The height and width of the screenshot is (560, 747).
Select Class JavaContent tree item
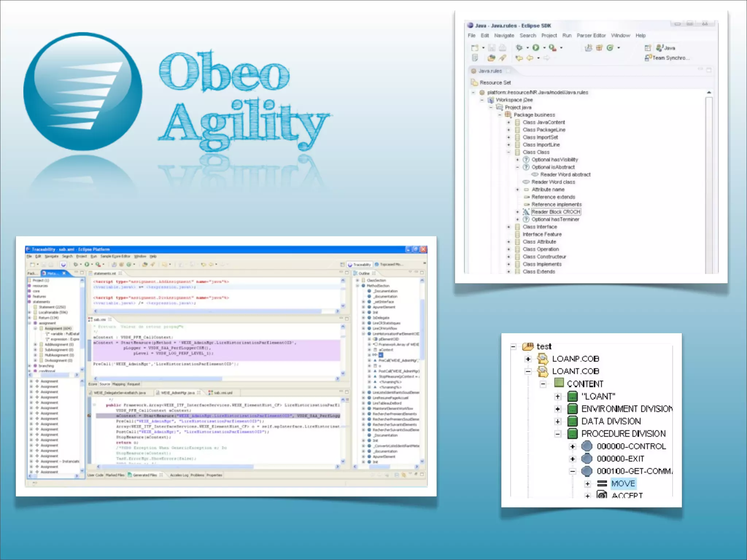click(x=543, y=122)
